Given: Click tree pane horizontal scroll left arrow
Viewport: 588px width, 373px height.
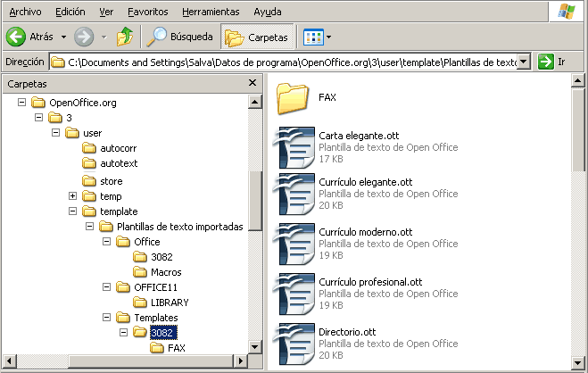Looking at the screenshot, I should tap(9, 361).
